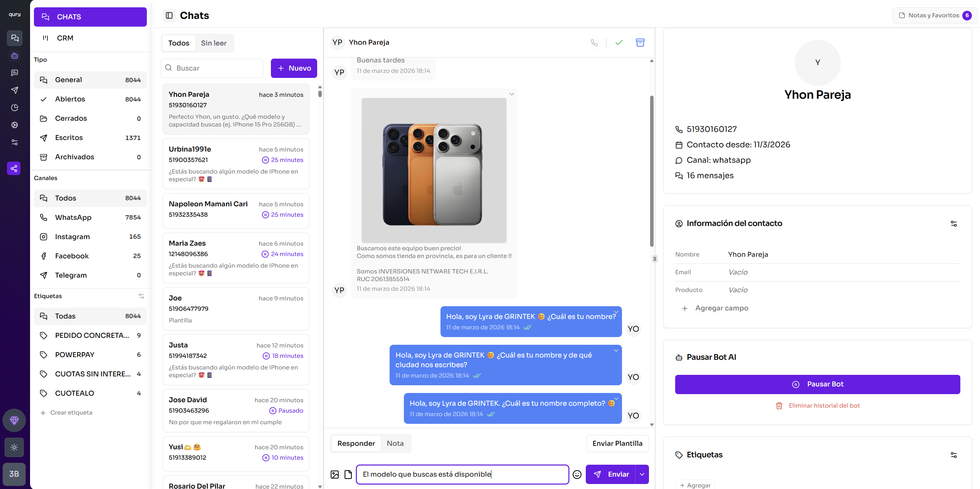Switch to the Todos tab
The image size is (980, 489).
179,43
